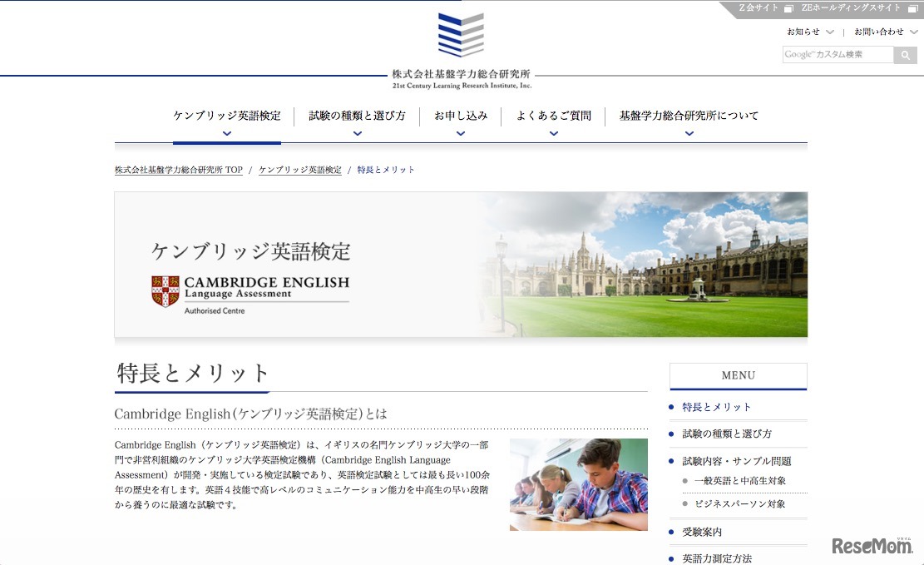This screenshot has height=565, width=924.
Task: Click the 特長とメリット breadcrumb text
Action: [x=386, y=170]
